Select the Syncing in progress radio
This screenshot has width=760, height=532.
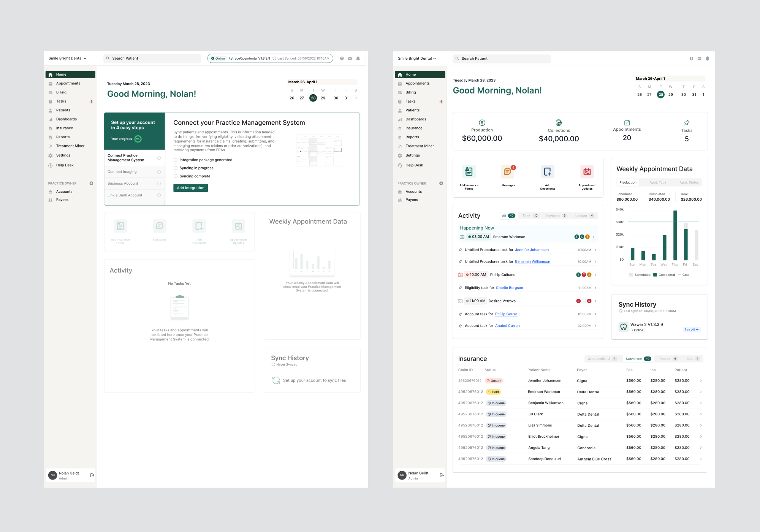176,168
